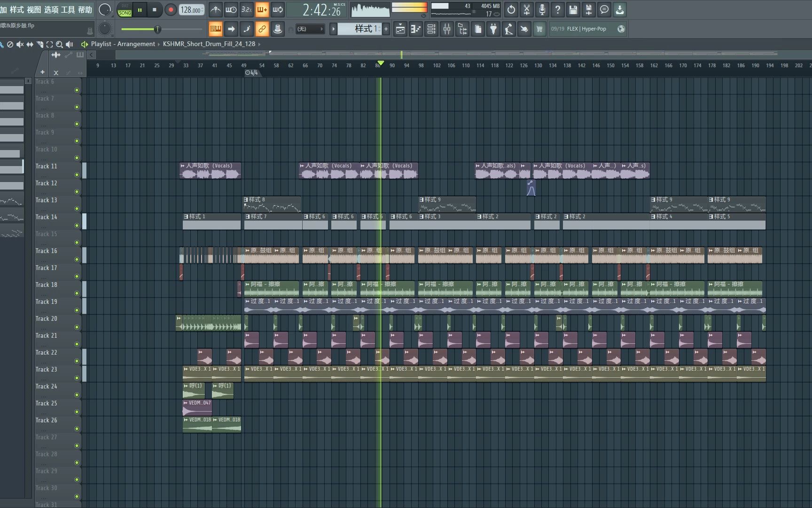
Task: Open undo history with circular arrow icon
Action: tap(511, 9)
